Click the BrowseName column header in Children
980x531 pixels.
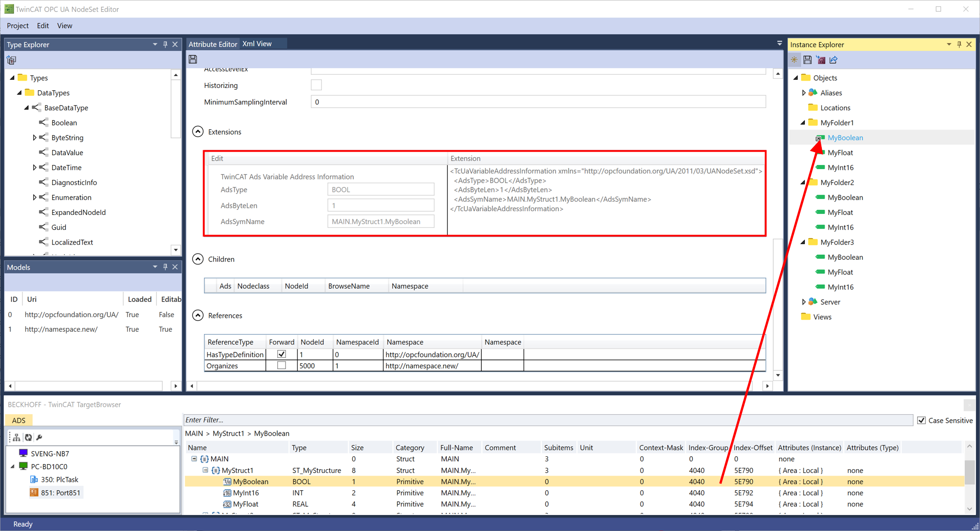(x=356, y=286)
